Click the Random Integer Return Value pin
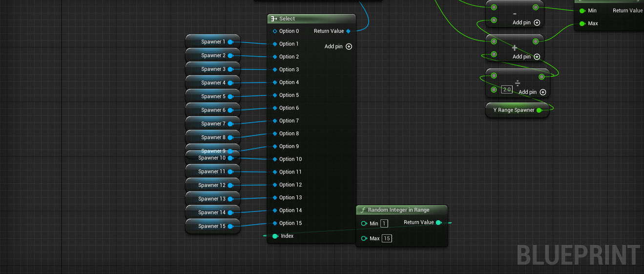 tap(438, 223)
